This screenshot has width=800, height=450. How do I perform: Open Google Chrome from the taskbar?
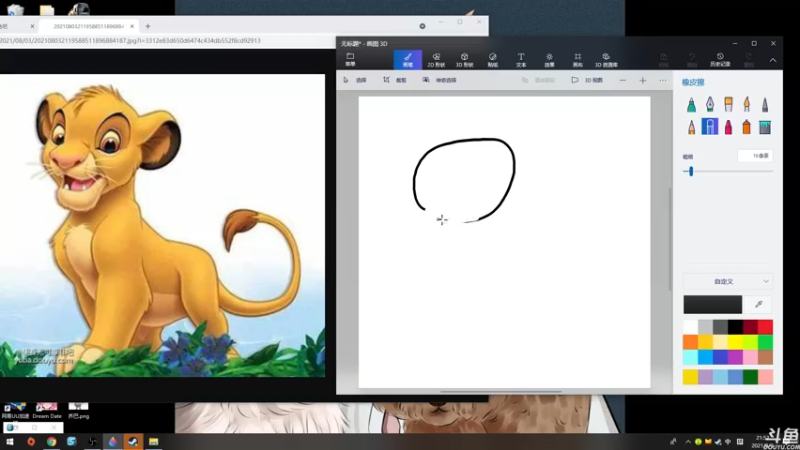[x=51, y=442]
